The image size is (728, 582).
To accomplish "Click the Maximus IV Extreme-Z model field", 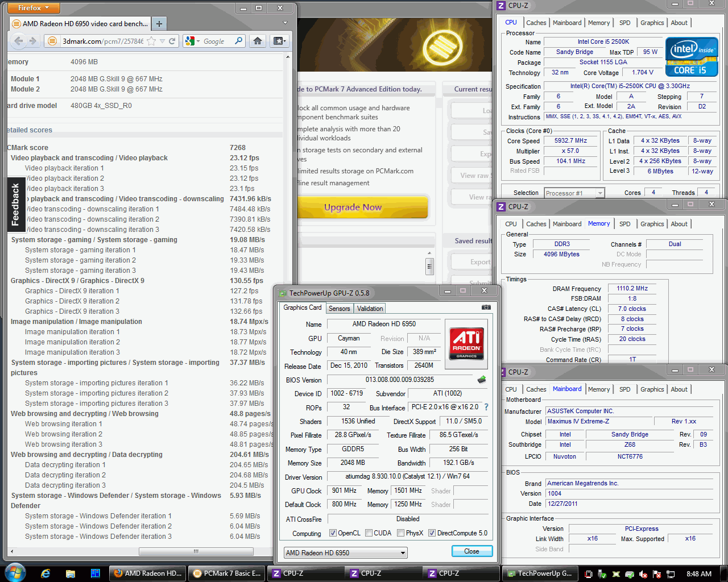I will coord(598,421).
